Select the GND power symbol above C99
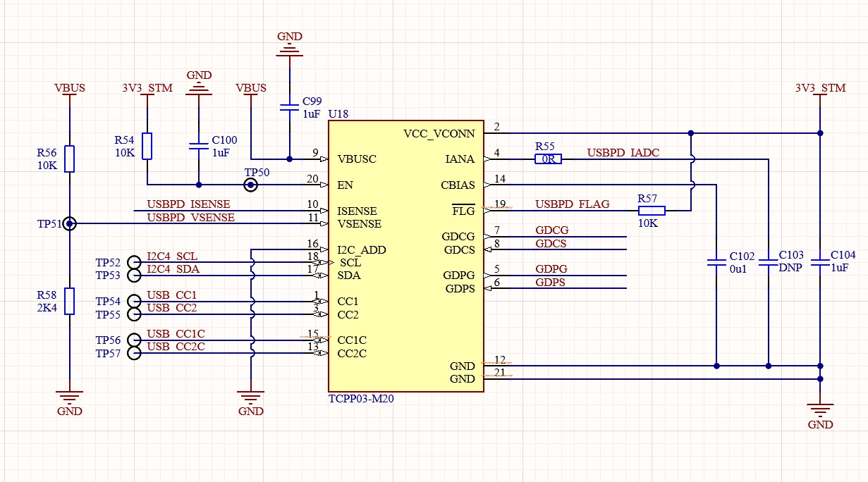868x482 pixels. [289, 44]
